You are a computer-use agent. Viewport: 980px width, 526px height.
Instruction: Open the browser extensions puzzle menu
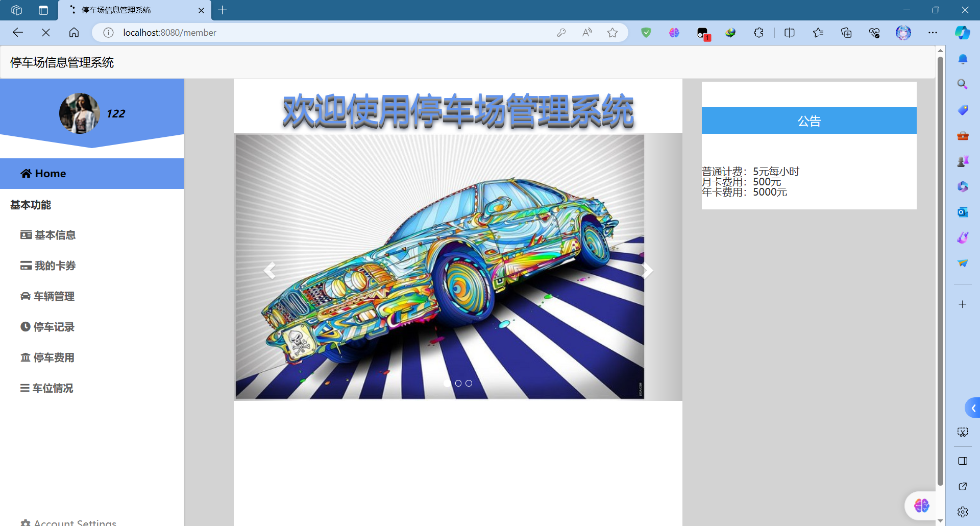[x=758, y=33]
